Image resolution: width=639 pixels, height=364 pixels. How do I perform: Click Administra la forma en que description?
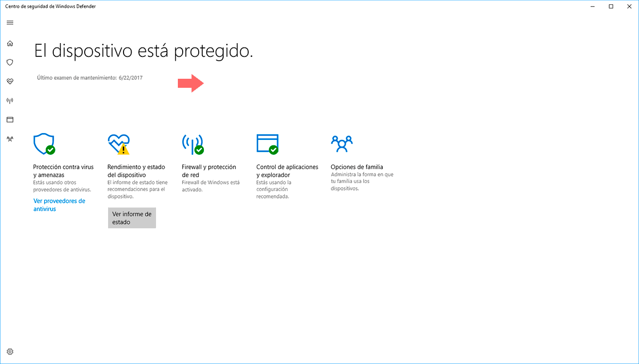[x=362, y=181]
